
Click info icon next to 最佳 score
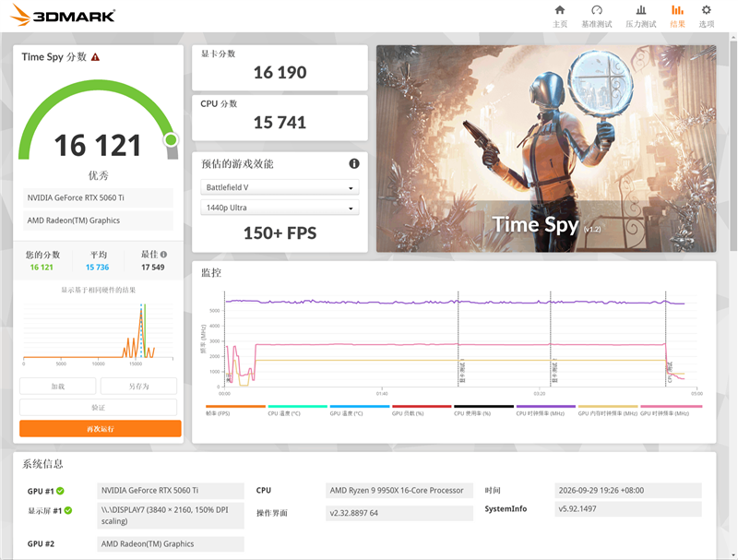163,255
